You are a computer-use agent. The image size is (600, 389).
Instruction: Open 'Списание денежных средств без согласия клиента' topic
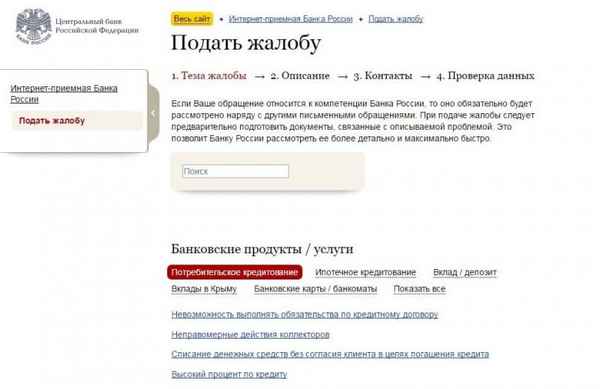point(330,354)
